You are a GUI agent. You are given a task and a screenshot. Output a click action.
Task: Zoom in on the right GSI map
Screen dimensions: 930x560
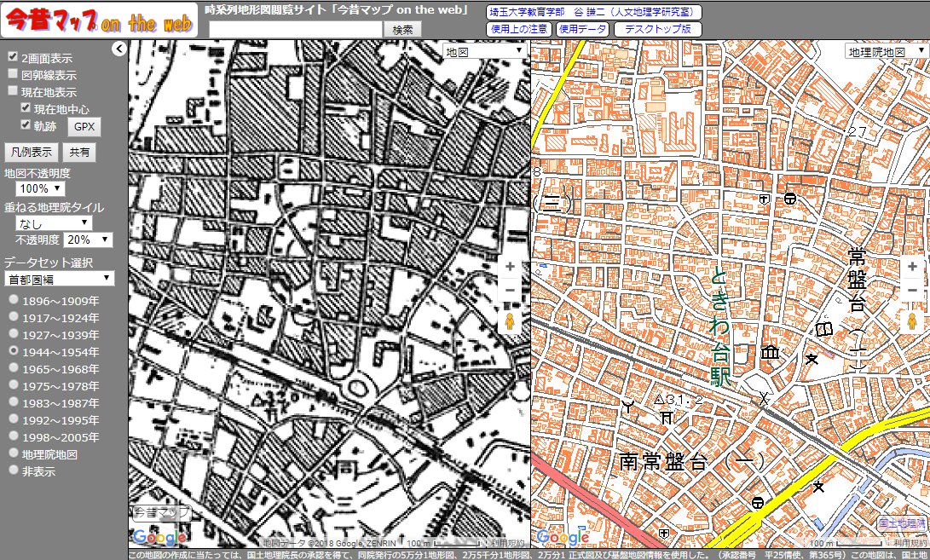click(x=912, y=266)
